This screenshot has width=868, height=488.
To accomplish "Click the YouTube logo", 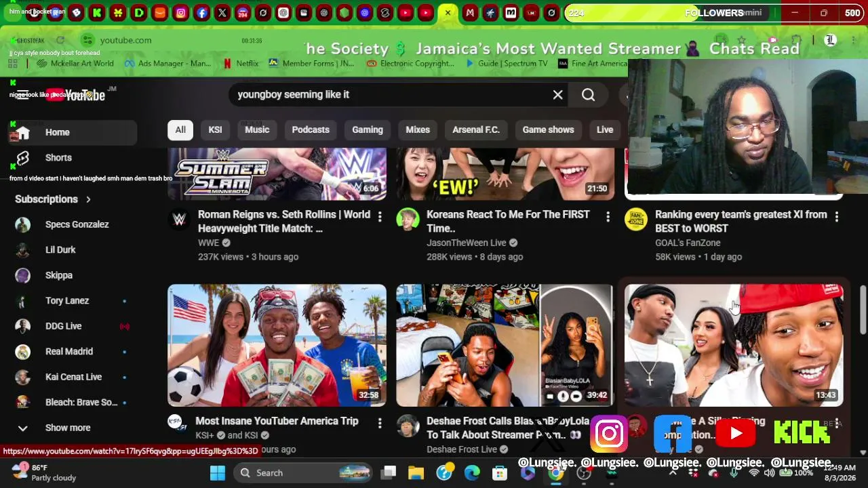I will point(76,95).
